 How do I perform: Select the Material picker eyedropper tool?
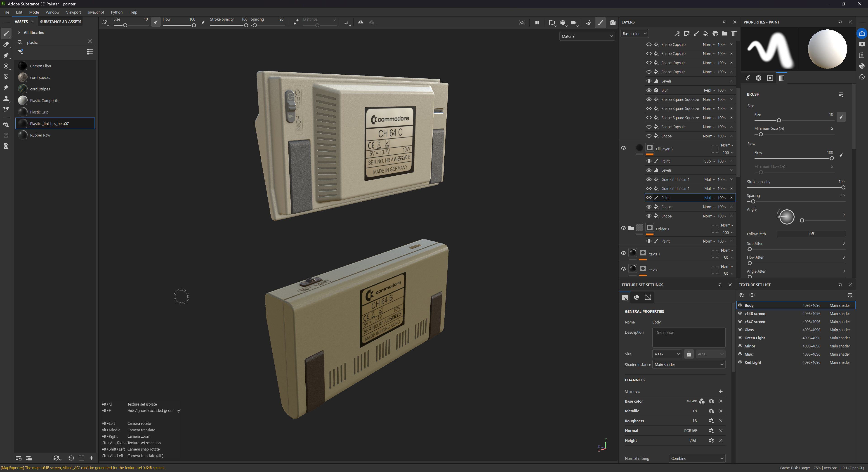6,109
